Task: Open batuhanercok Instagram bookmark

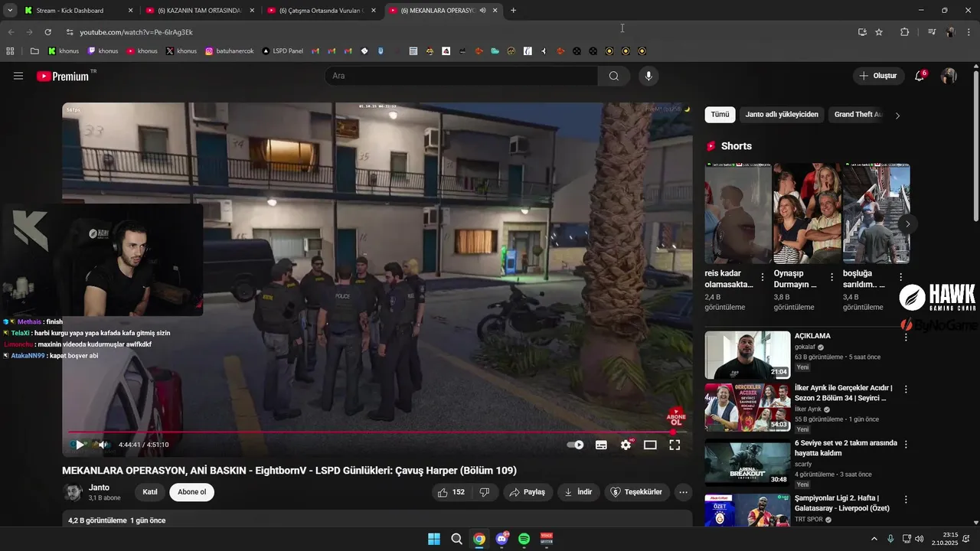Action: pos(230,51)
